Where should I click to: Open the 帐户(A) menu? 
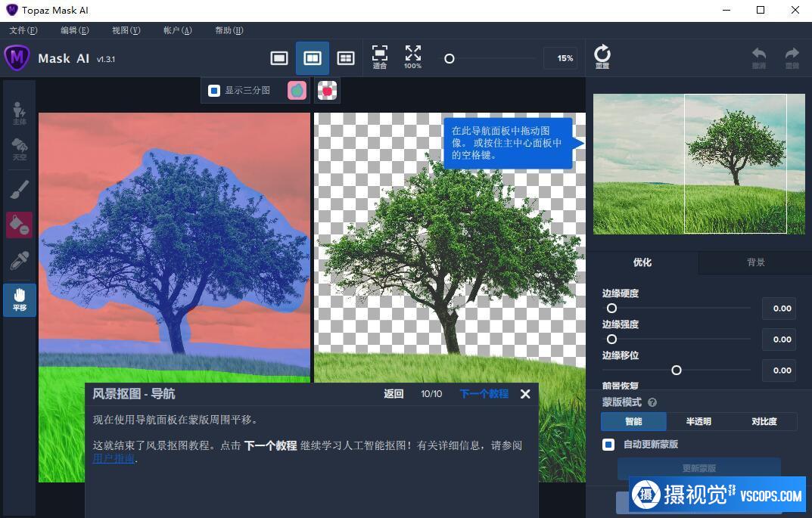(x=177, y=30)
